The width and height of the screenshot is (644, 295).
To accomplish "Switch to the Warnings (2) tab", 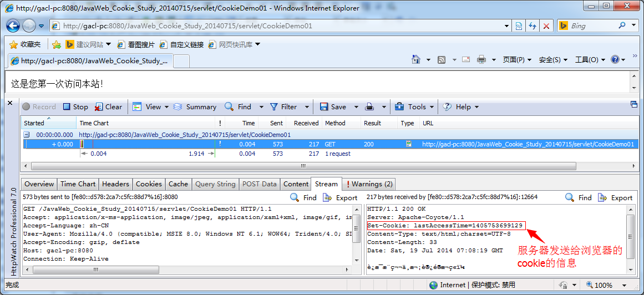I will point(369,184).
